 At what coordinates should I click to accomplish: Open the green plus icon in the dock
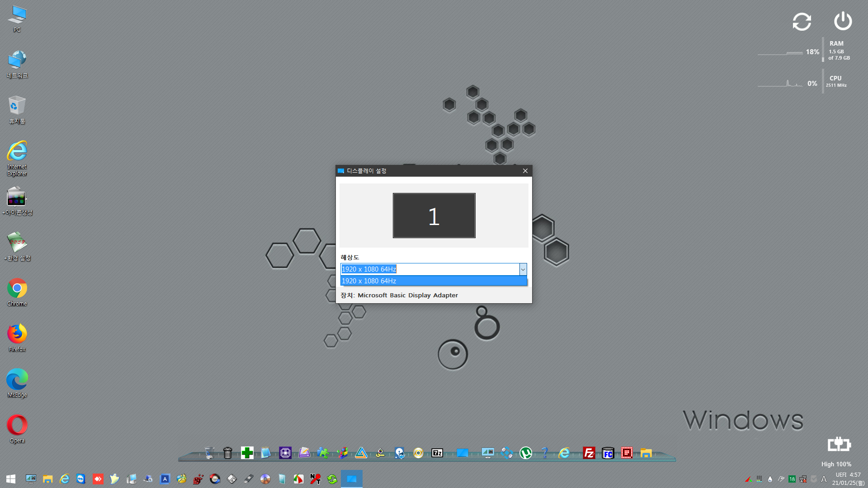247,453
